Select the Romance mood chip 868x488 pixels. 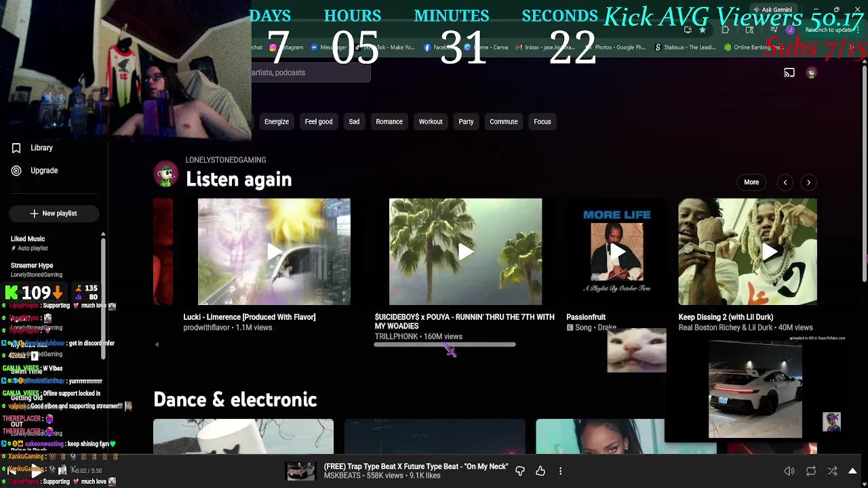389,122
